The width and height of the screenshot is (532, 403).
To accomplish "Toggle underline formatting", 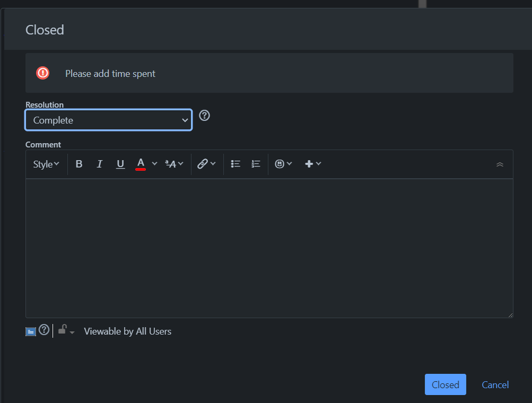I will coord(120,164).
